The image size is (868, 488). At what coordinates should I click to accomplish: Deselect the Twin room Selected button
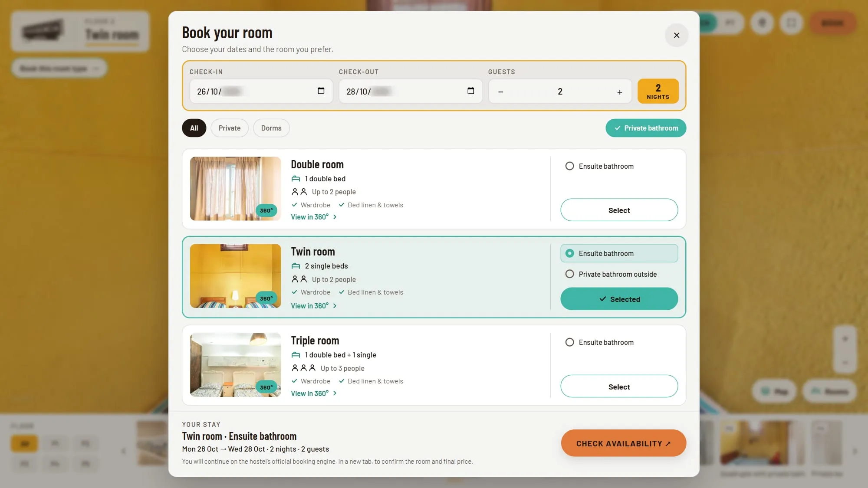tap(619, 299)
